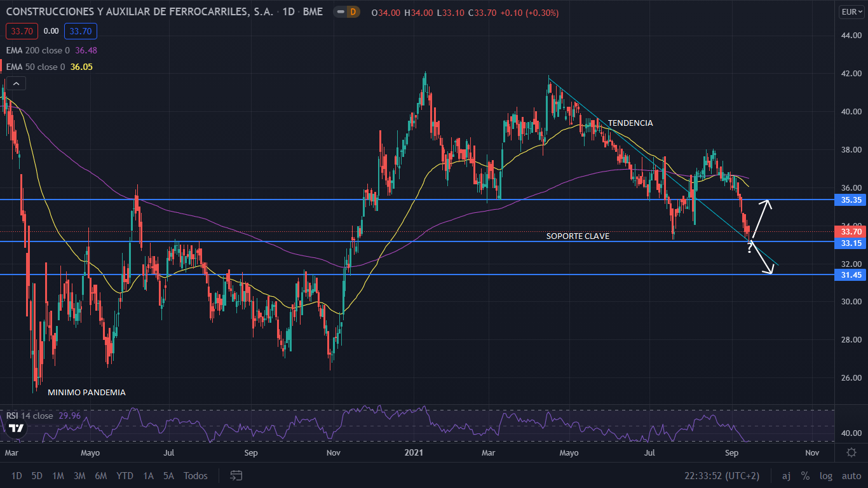Select the 35.35 horizontal line price label
The width and height of the screenshot is (868, 488).
[x=851, y=200]
